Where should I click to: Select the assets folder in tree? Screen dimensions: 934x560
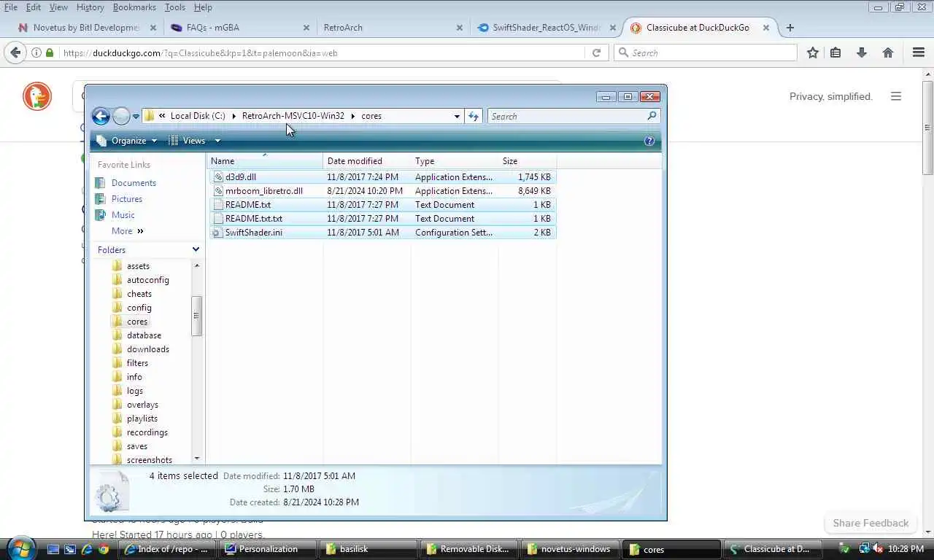138,266
